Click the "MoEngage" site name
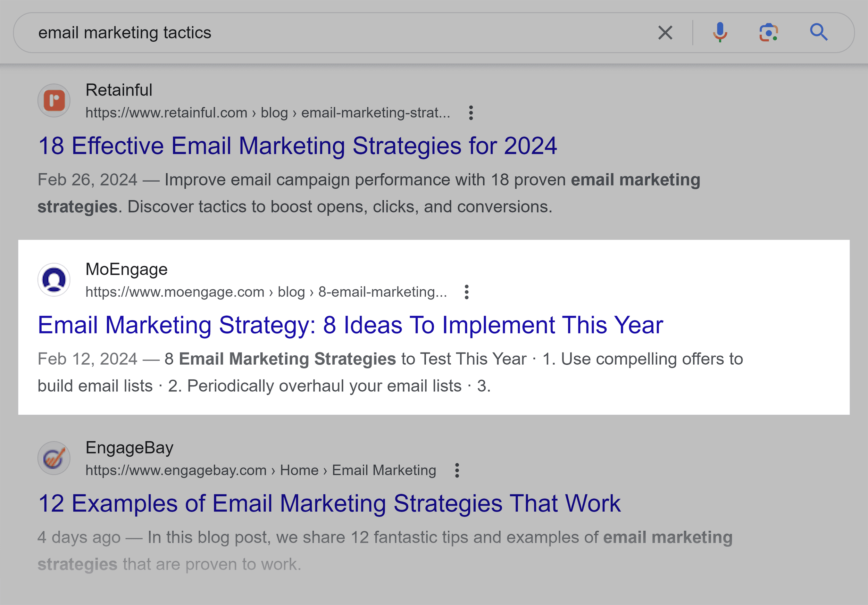868x605 pixels. pyautogui.click(x=126, y=269)
